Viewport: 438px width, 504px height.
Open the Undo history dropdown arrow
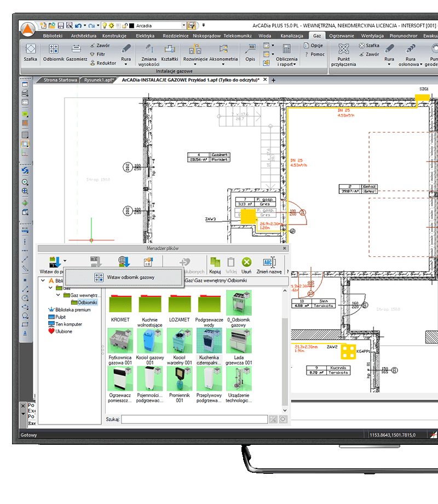[x=85, y=25]
